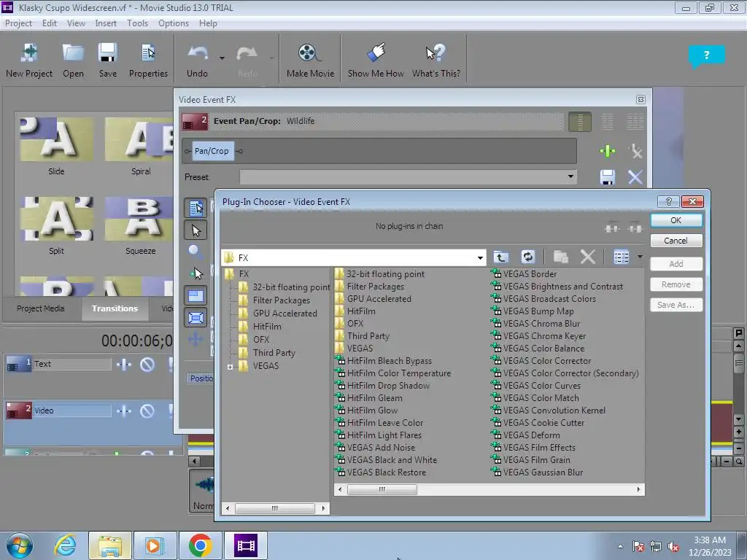The width and height of the screenshot is (747, 560).
Task: Toggle Lock Aspect Ratio in Pan/Crop toolbar
Action: [x=196, y=296]
